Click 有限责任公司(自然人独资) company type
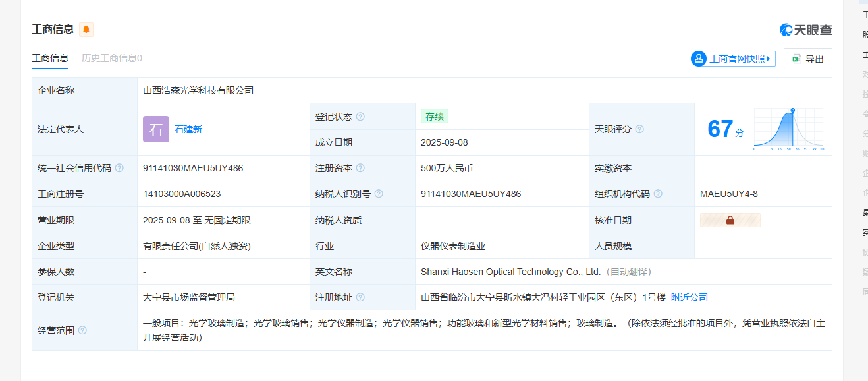Image resolution: width=868 pixels, height=381 pixels. pyautogui.click(x=197, y=246)
